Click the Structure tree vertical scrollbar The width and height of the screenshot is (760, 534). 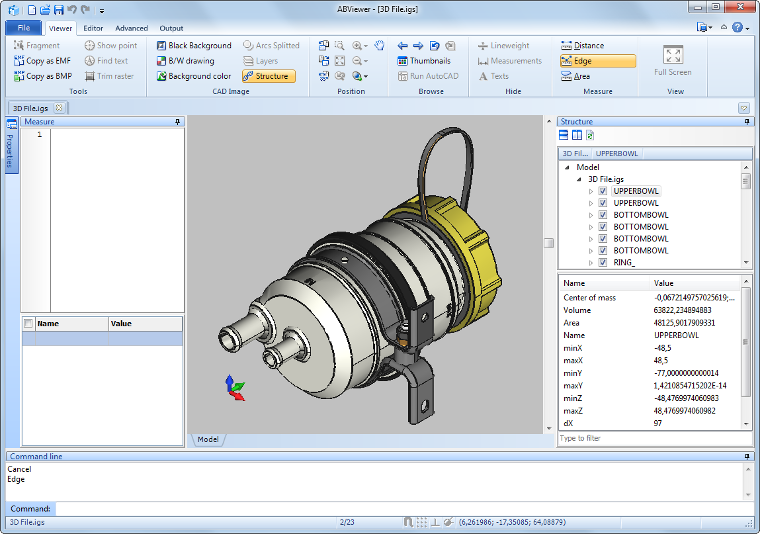tap(746, 215)
